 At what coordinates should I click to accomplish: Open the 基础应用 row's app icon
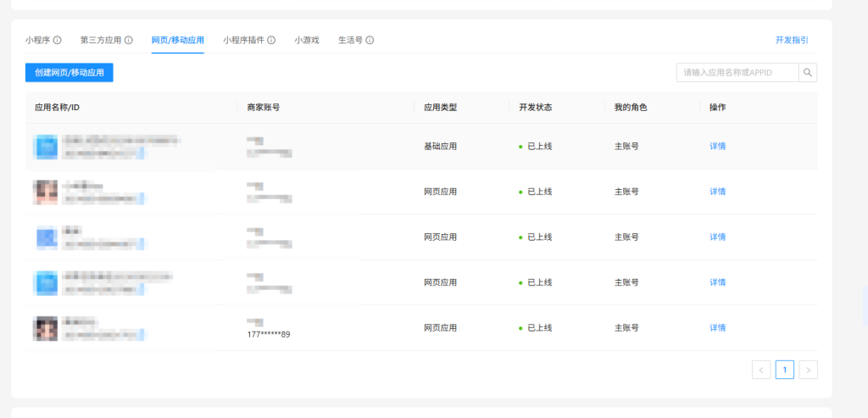(45, 147)
